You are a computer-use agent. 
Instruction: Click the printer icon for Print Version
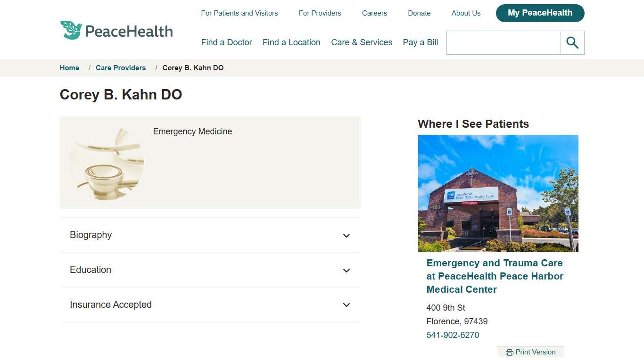pyautogui.click(x=509, y=353)
